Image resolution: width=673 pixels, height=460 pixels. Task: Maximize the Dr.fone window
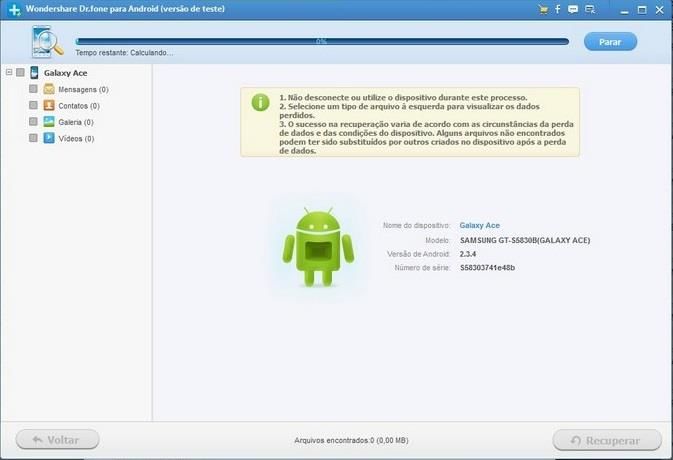(642, 9)
